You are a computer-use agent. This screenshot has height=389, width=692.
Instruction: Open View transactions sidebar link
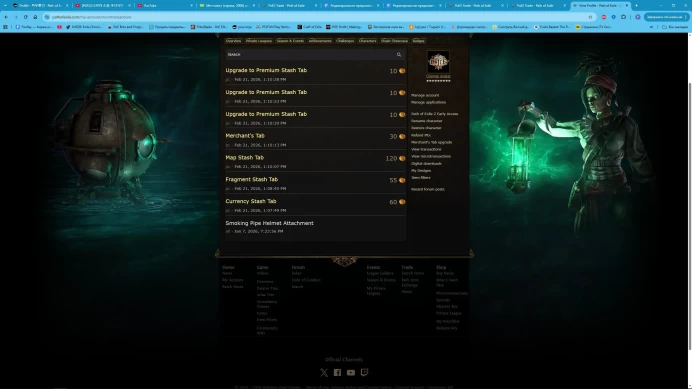click(x=426, y=149)
